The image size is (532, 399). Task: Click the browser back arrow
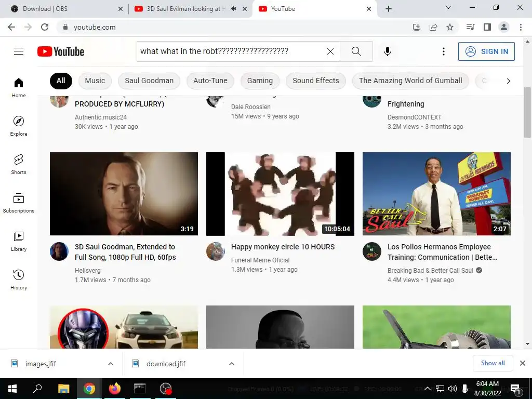11,27
